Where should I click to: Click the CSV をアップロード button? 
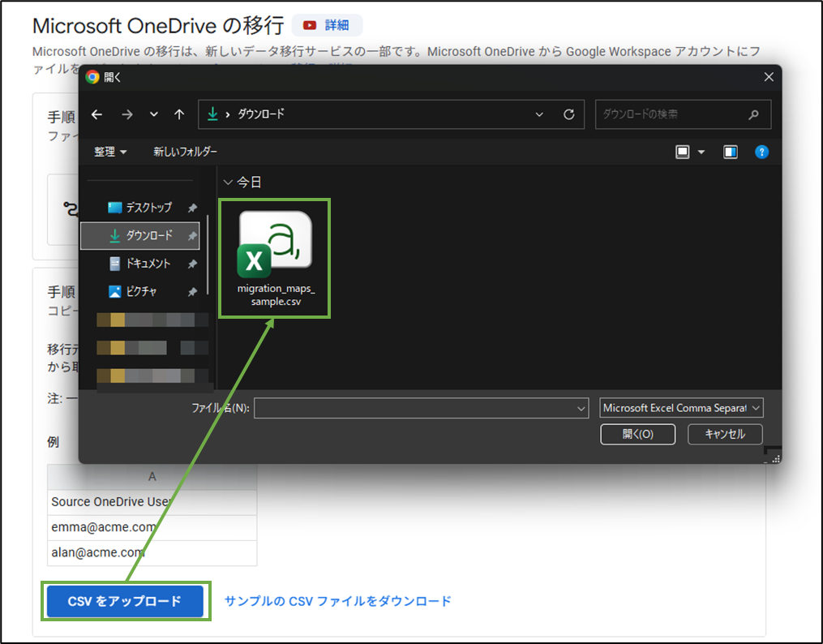pyautogui.click(x=125, y=601)
